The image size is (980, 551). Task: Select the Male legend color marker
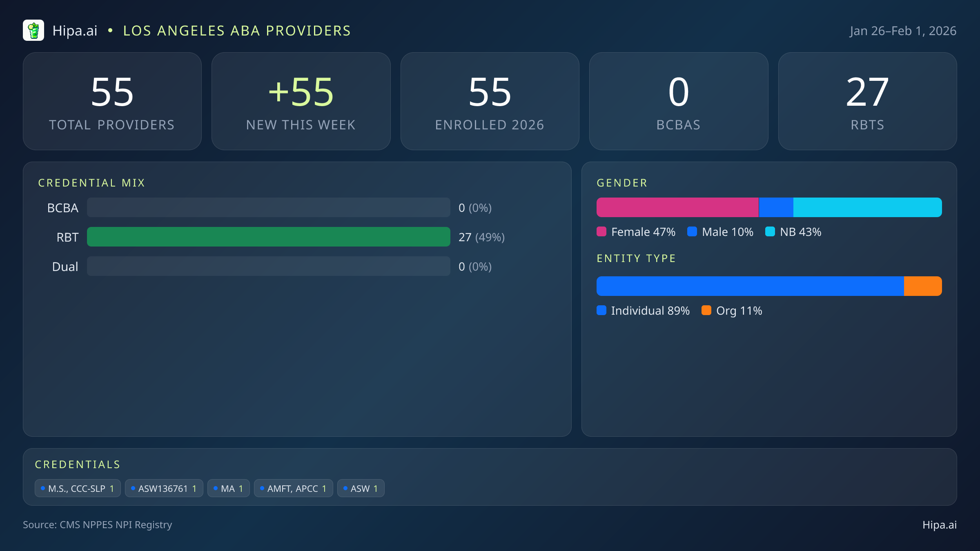pyautogui.click(x=691, y=231)
